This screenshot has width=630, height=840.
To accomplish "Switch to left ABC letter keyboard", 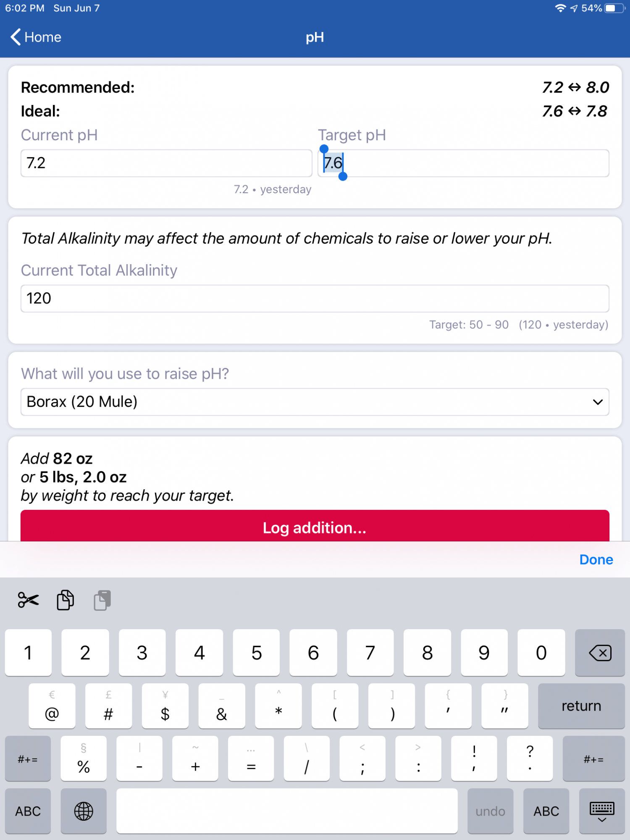I will [28, 811].
